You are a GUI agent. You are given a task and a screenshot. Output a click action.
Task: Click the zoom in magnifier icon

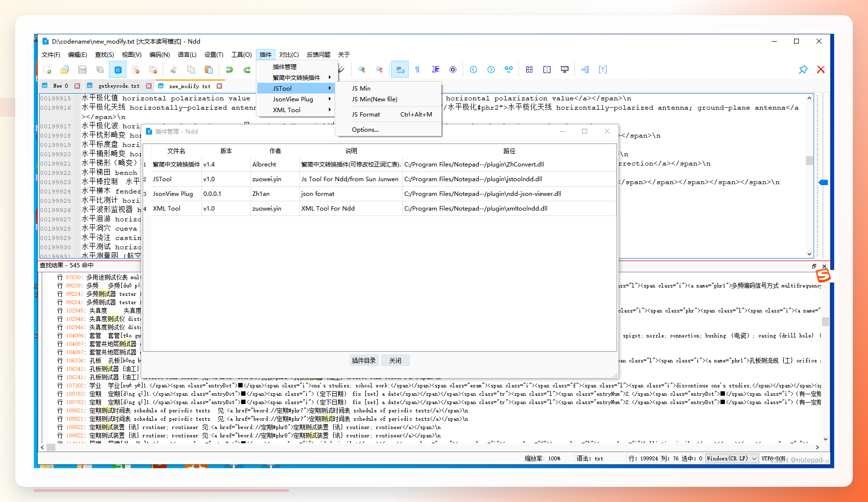pos(362,70)
